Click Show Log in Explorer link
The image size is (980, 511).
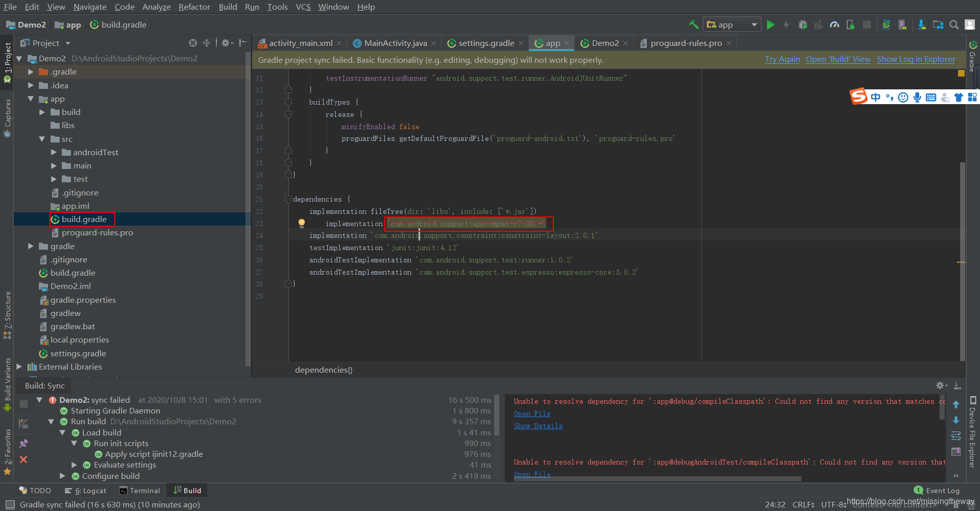pyautogui.click(x=916, y=59)
